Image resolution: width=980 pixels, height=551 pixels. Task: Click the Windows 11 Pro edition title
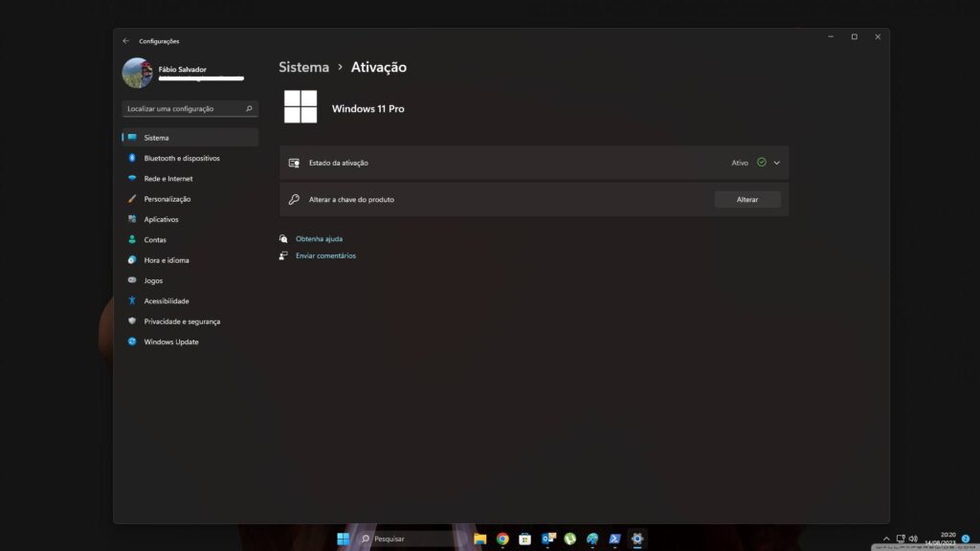pos(368,109)
